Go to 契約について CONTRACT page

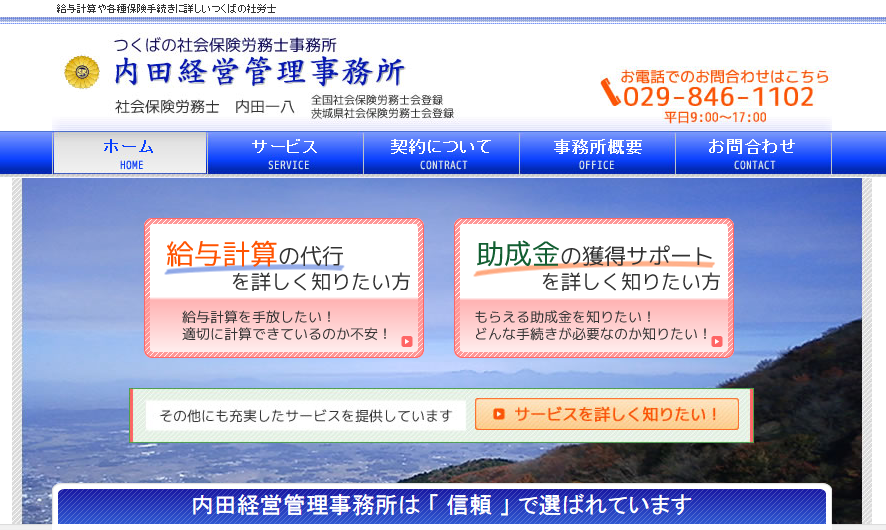pos(441,153)
